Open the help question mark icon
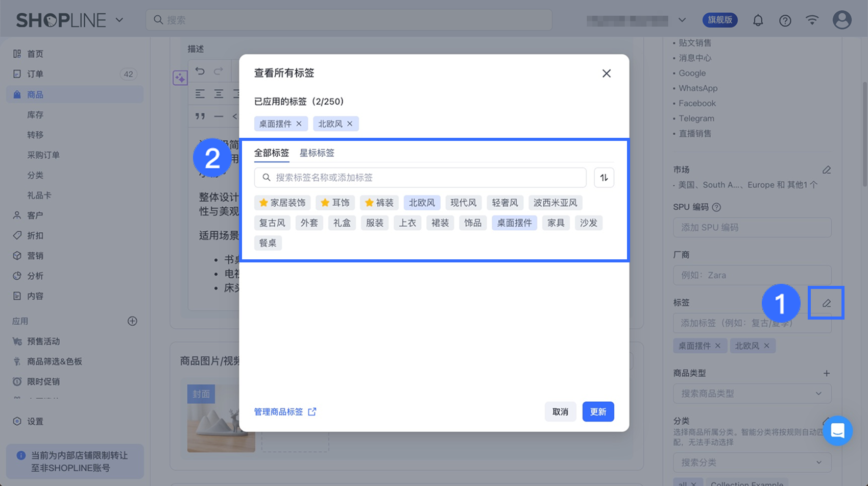868x486 pixels. [785, 20]
